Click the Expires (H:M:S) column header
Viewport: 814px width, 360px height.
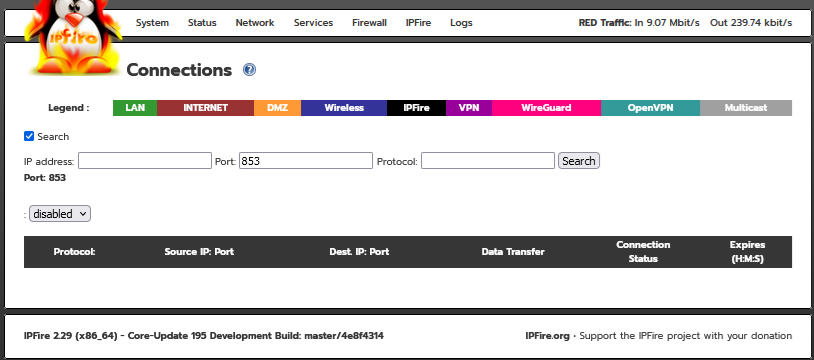click(x=748, y=251)
